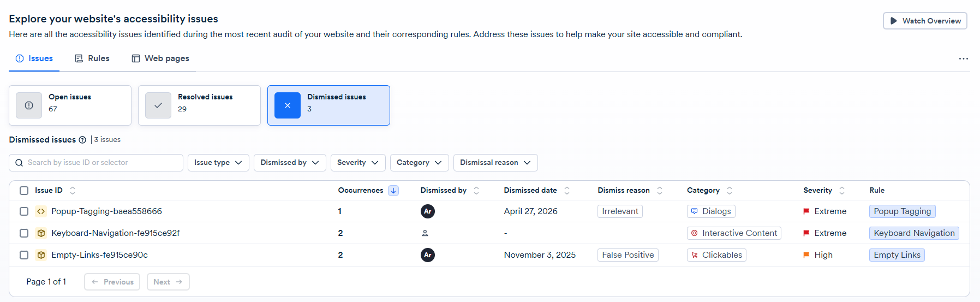This screenshot has width=980, height=302.
Task: Click the False Positive dismiss reason tag
Action: (x=628, y=255)
